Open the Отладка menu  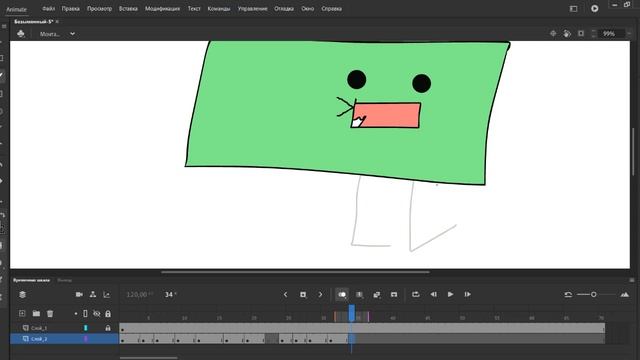pyautogui.click(x=284, y=9)
